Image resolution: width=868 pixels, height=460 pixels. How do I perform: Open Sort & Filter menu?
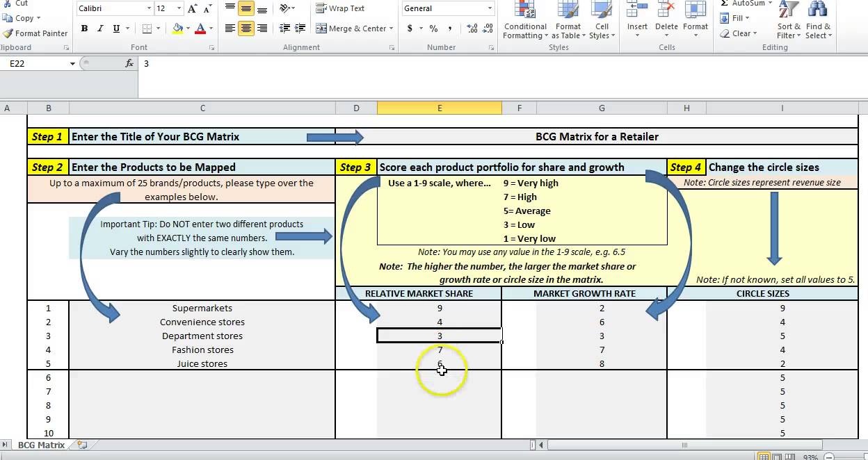[x=788, y=19]
